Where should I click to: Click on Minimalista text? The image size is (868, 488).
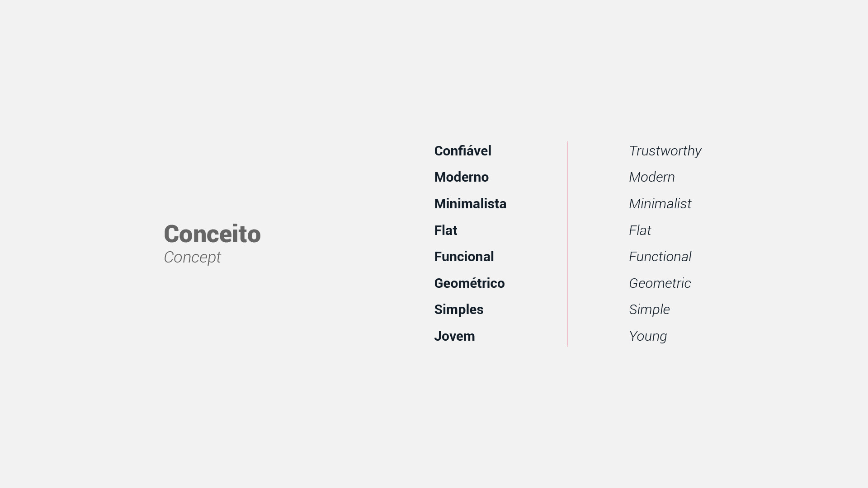pos(470,203)
